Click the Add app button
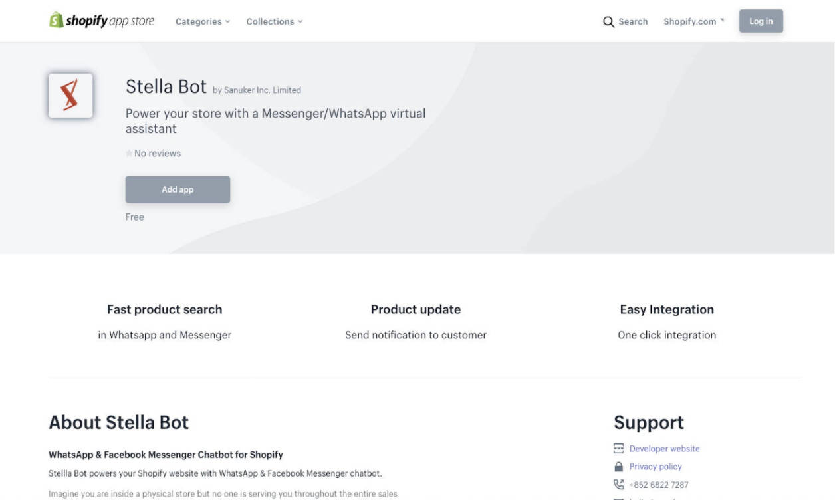This screenshot has width=835, height=504. [x=178, y=189]
